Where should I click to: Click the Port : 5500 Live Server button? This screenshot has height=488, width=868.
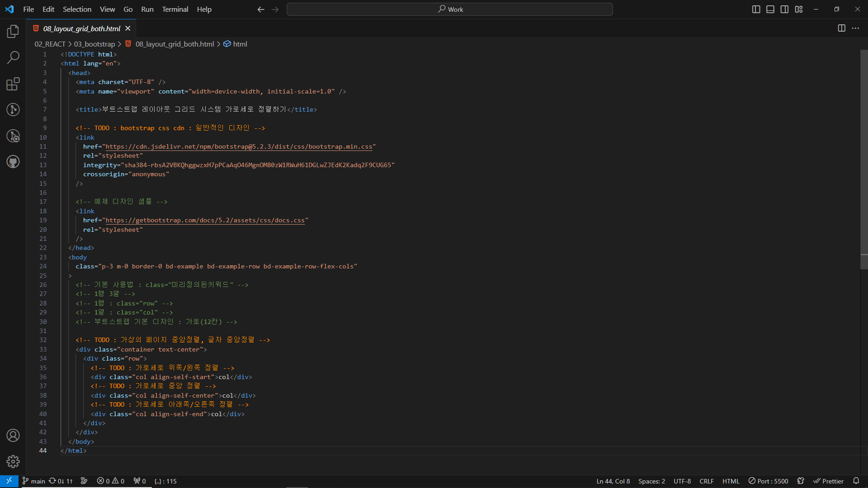[x=768, y=481]
